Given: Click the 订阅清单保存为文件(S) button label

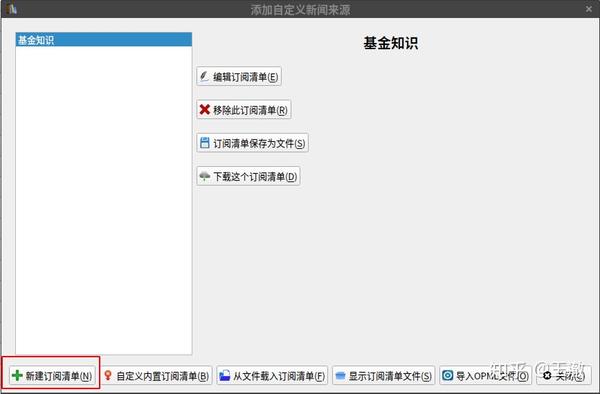Looking at the screenshot, I should point(259,143).
